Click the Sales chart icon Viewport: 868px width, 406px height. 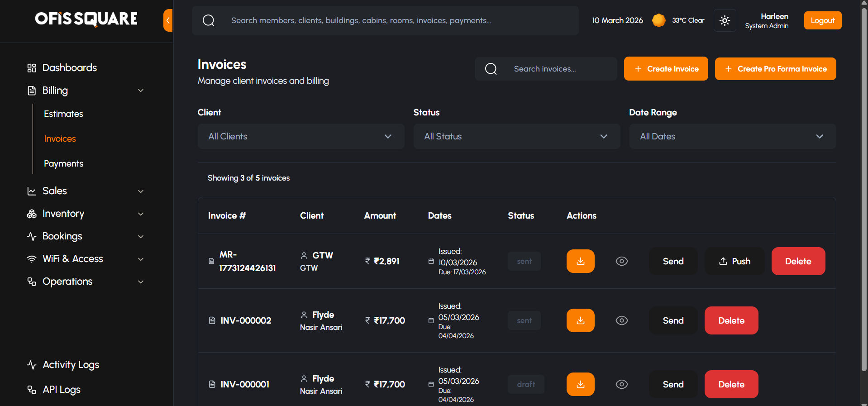tap(32, 191)
